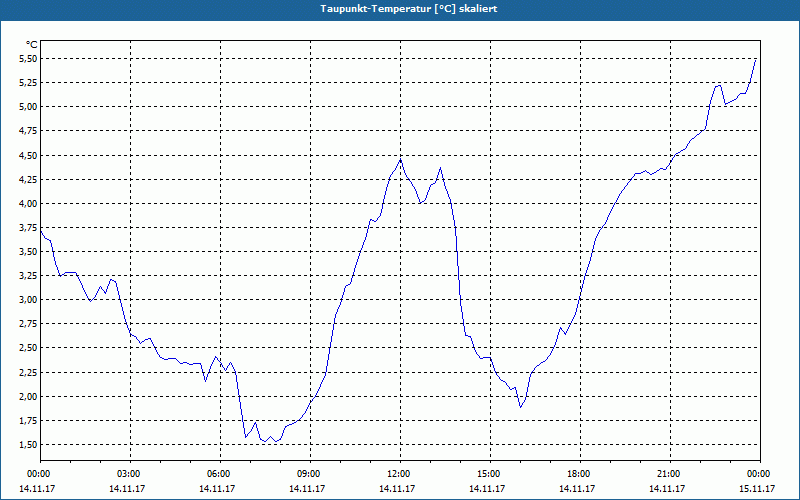Select the 3,50 y-axis value
This screenshot has height=500, width=800.
(x=28, y=252)
